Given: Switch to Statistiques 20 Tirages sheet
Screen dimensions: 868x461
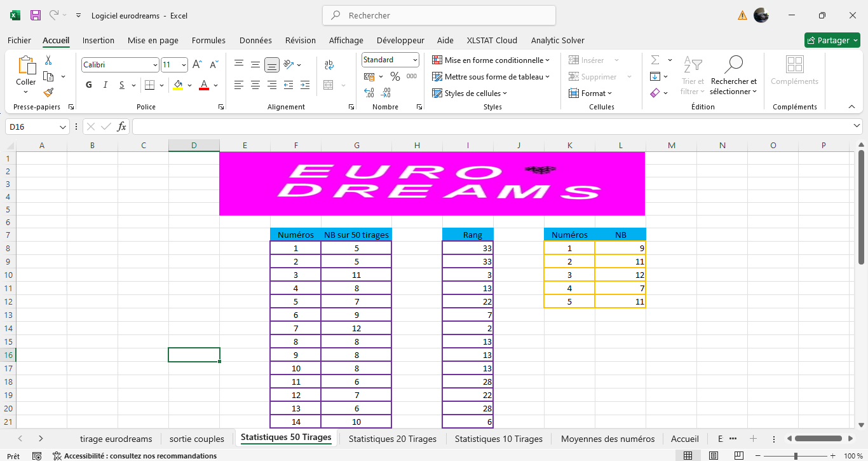Looking at the screenshot, I should point(393,439).
